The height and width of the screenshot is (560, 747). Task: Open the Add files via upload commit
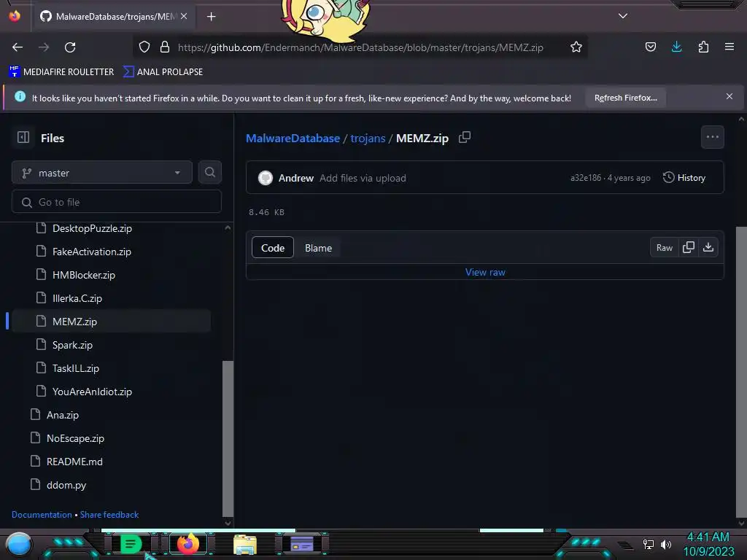[363, 178]
